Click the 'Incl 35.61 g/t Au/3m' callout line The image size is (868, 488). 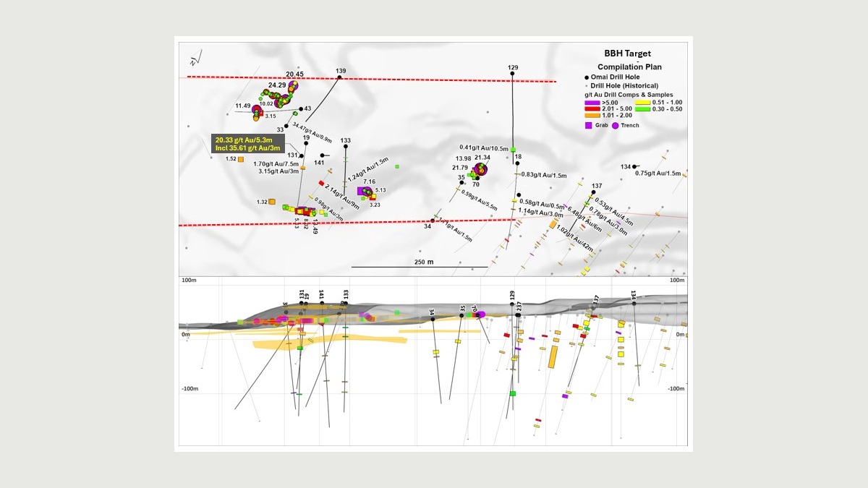(x=248, y=147)
